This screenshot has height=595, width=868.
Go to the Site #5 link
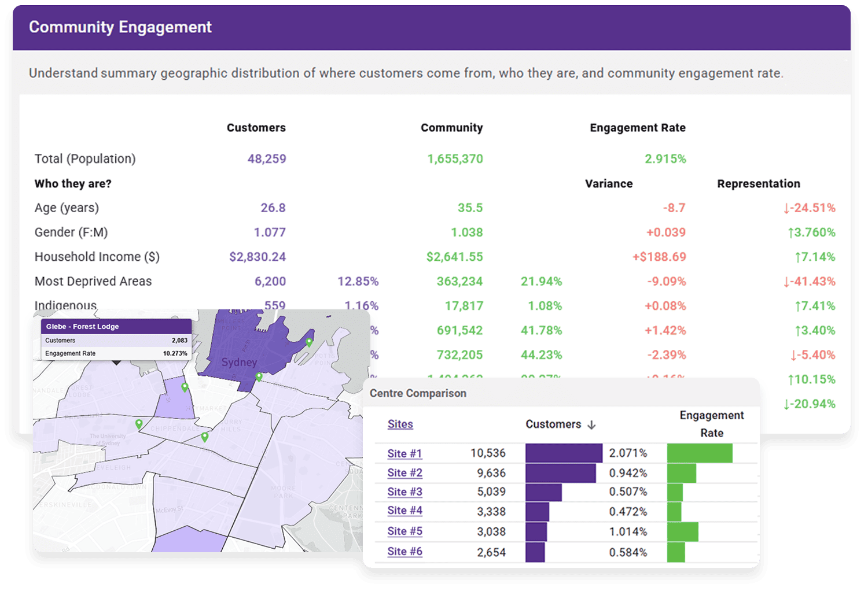[x=404, y=531]
